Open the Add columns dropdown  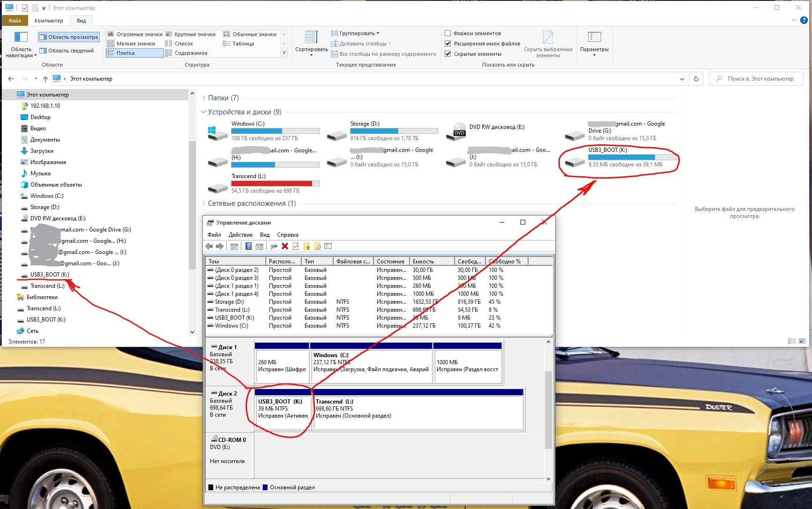pos(361,44)
